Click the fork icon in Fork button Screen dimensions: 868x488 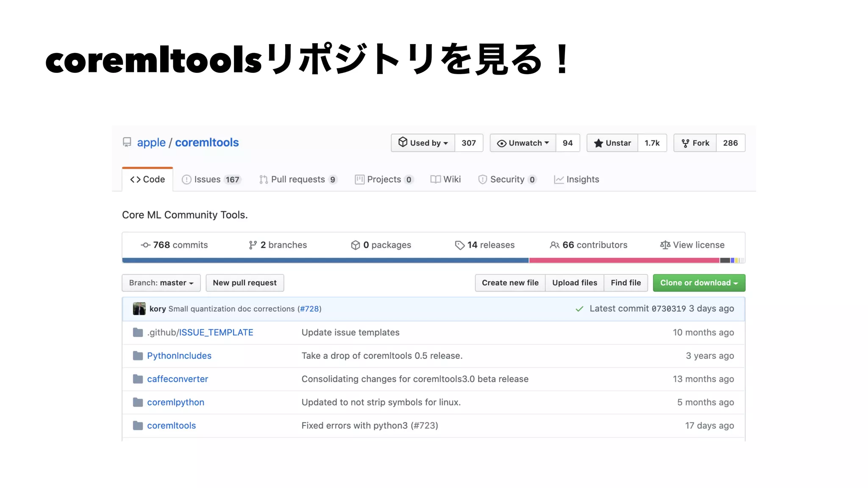pos(685,144)
